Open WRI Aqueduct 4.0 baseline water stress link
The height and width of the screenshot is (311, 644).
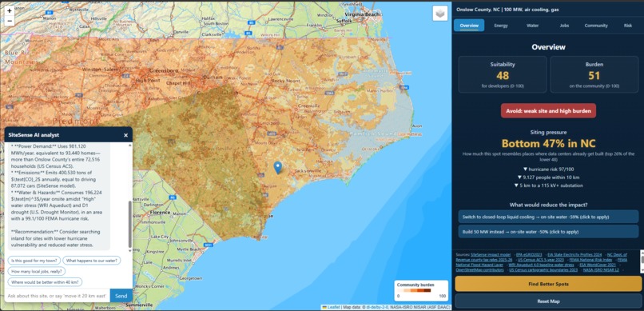coord(541,265)
